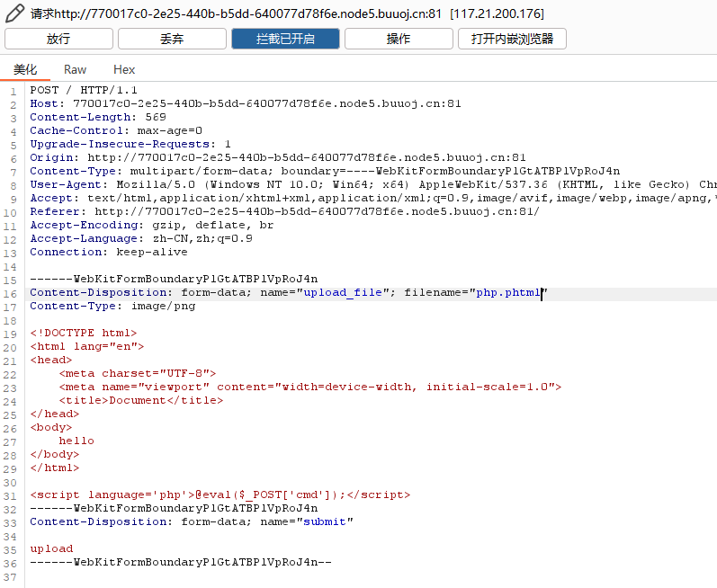
Task: Click the opening '<body>' tag line
Action: (51, 427)
